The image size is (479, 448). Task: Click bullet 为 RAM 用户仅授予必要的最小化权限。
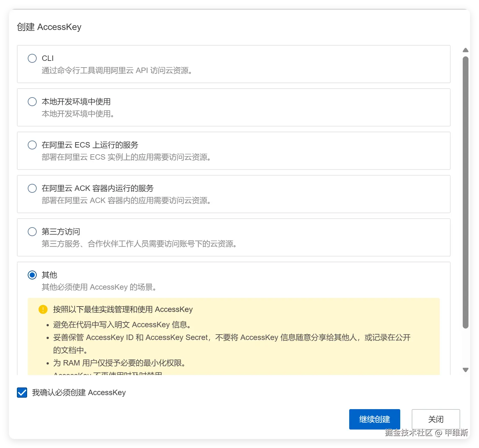pyautogui.click(x=120, y=363)
